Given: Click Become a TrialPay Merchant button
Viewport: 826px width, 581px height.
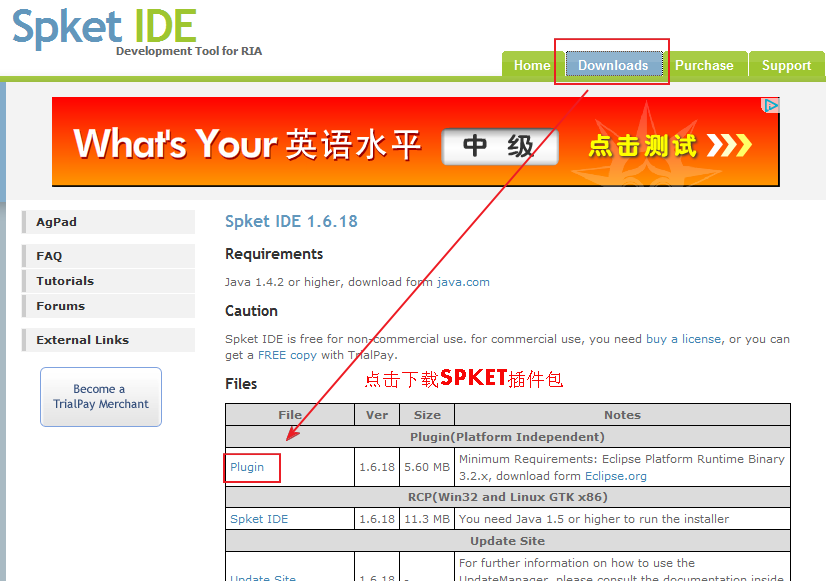Looking at the screenshot, I should click(x=101, y=397).
